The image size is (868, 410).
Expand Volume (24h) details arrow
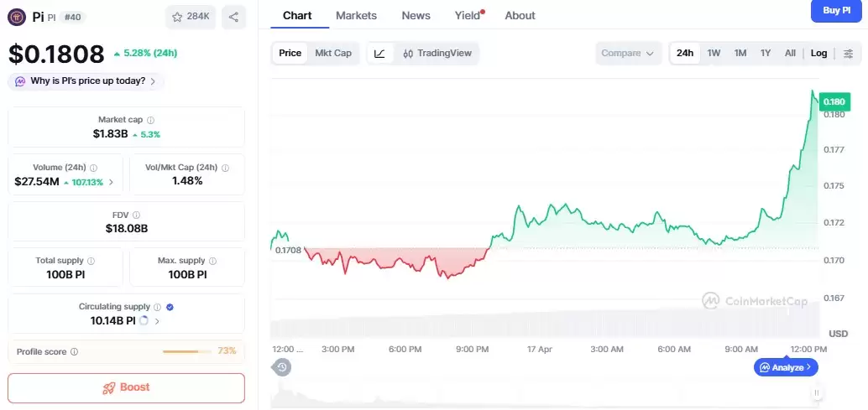112,182
